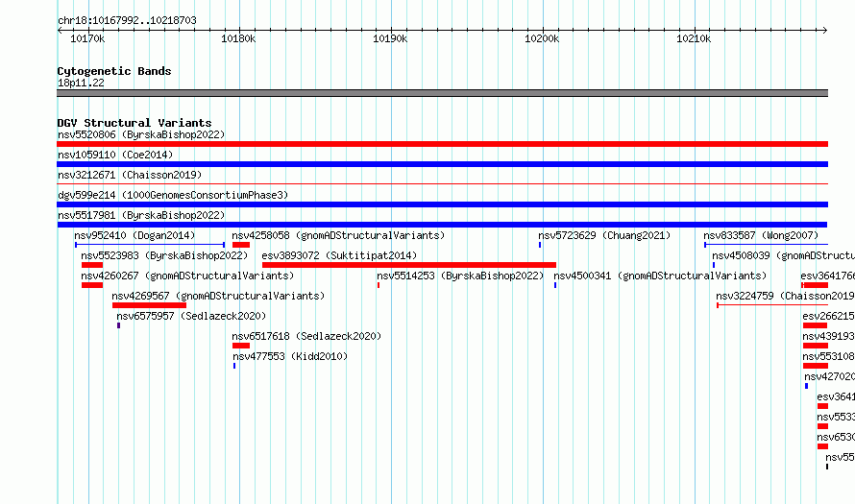The height and width of the screenshot is (504, 855).
Task: Open nsv3224759 (Chaisson2019) label
Action: point(785,296)
